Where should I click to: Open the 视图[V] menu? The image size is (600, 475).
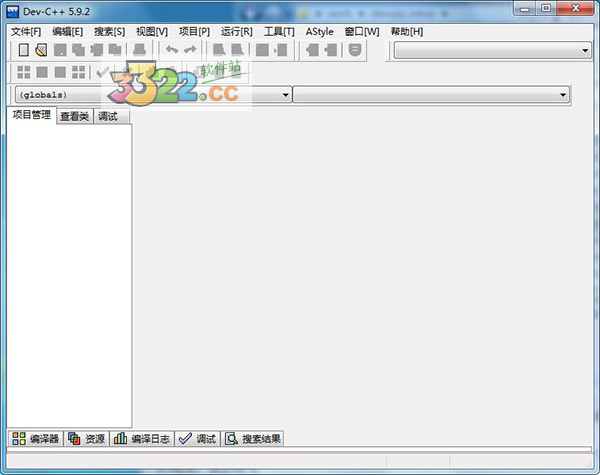[152, 32]
